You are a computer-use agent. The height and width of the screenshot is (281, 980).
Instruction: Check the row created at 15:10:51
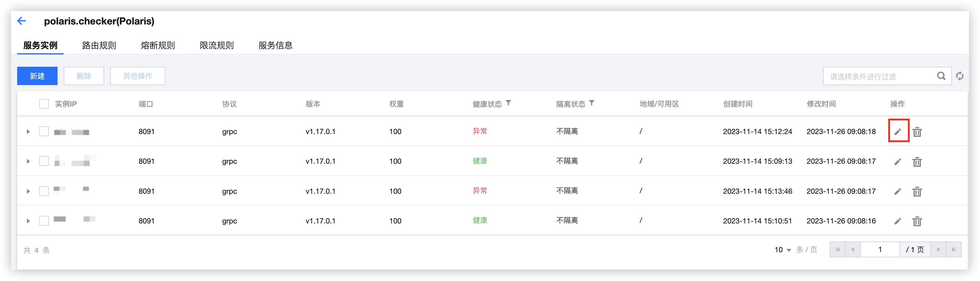[44, 220]
